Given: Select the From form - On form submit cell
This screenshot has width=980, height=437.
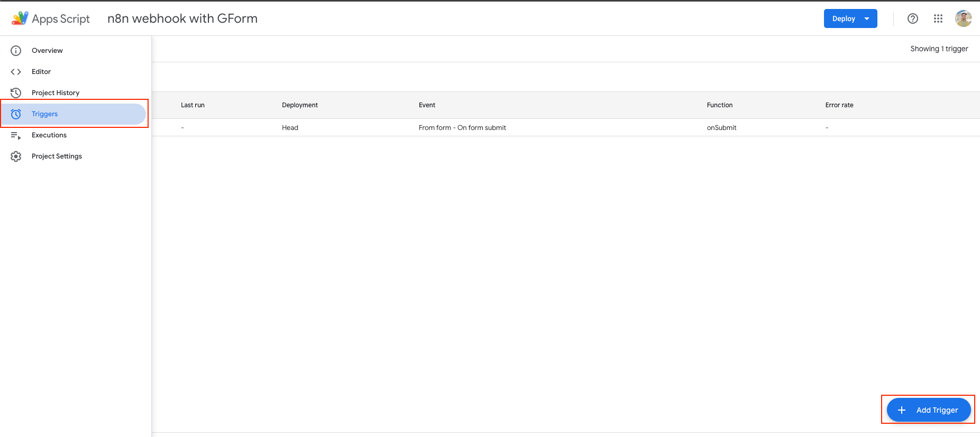Looking at the screenshot, I should pos(462,128).
